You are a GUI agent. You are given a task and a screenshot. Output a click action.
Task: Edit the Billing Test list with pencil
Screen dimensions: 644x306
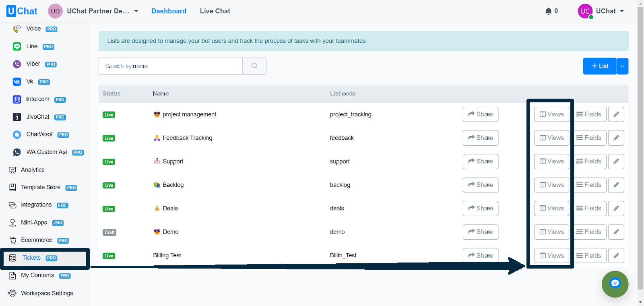pyautogui.click(x=616, y=255)
